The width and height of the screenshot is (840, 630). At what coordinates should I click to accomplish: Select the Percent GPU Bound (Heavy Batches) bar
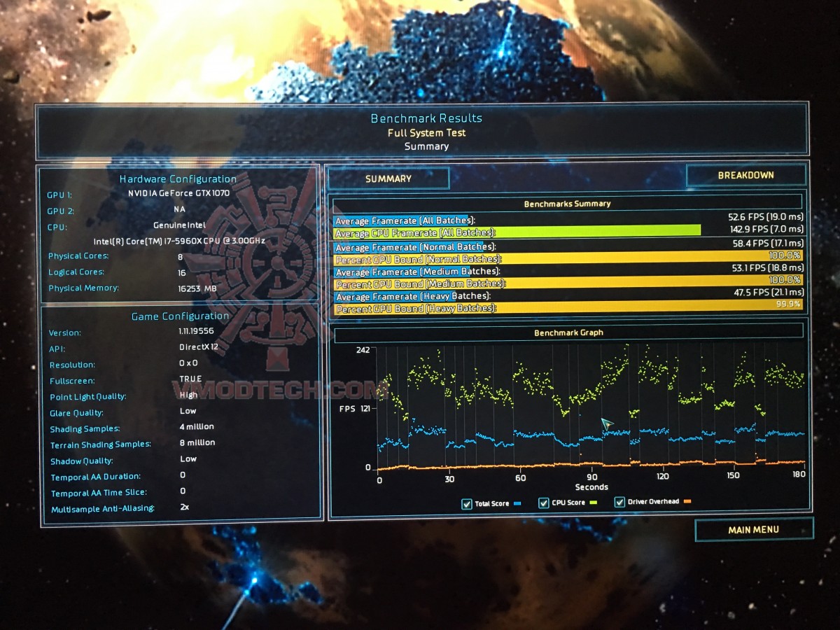point(568,307)
